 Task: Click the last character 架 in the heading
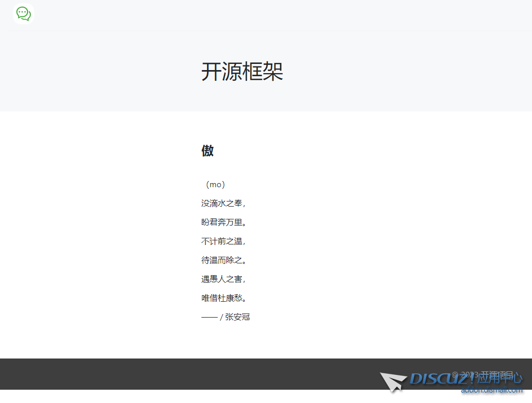pyautogui.click(x=273, y=72)
